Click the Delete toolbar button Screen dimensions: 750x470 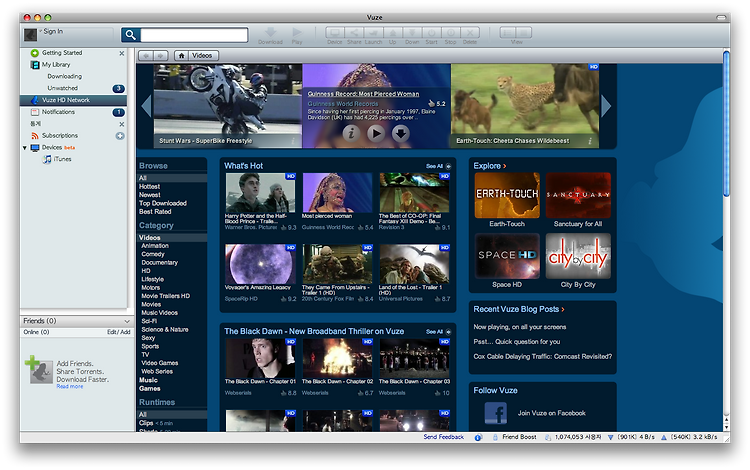(x=470, y=33)
